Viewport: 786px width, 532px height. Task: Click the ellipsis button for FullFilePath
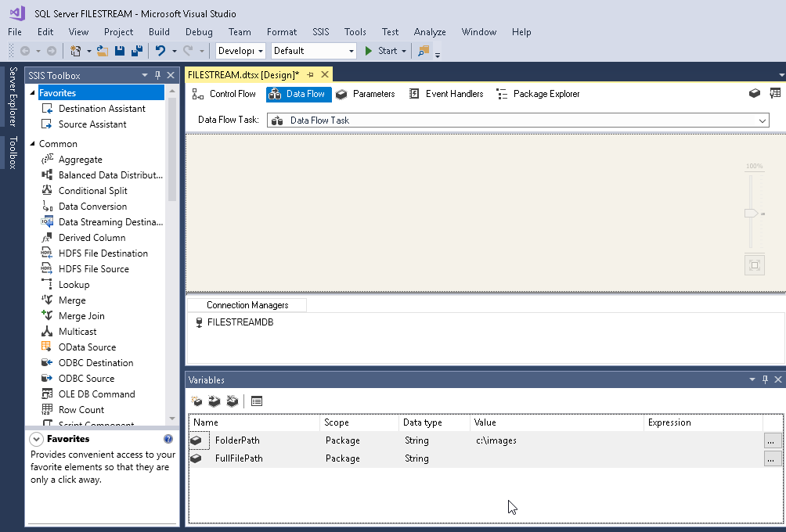pos(772,458)
